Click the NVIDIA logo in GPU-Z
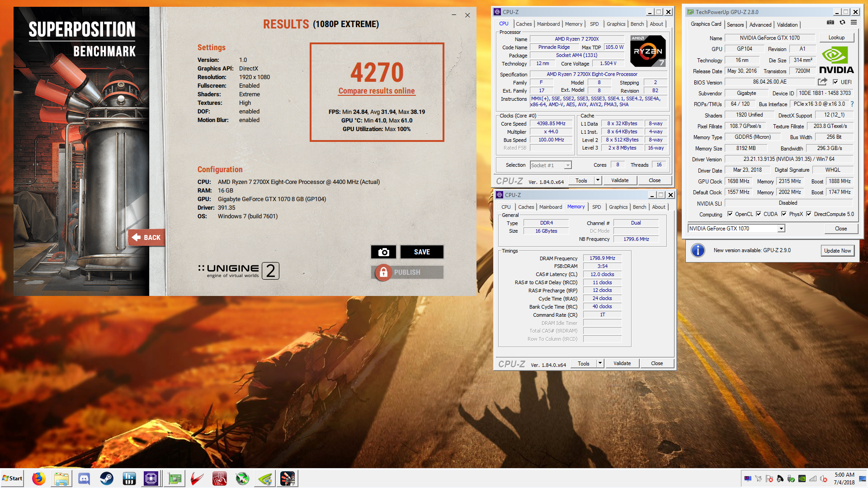The width and height of the screenshot is (868, 488). [836, 60]
